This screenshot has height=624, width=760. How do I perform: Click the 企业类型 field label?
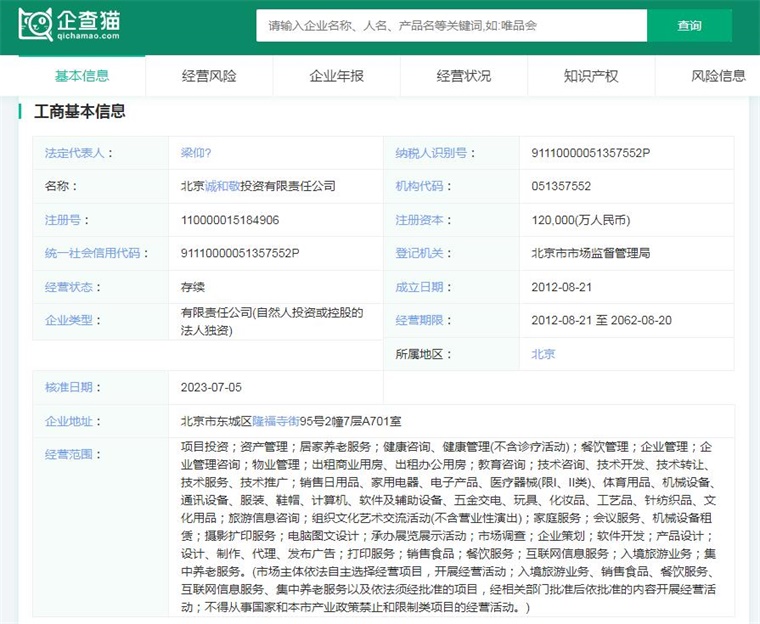tap(73, 320)
